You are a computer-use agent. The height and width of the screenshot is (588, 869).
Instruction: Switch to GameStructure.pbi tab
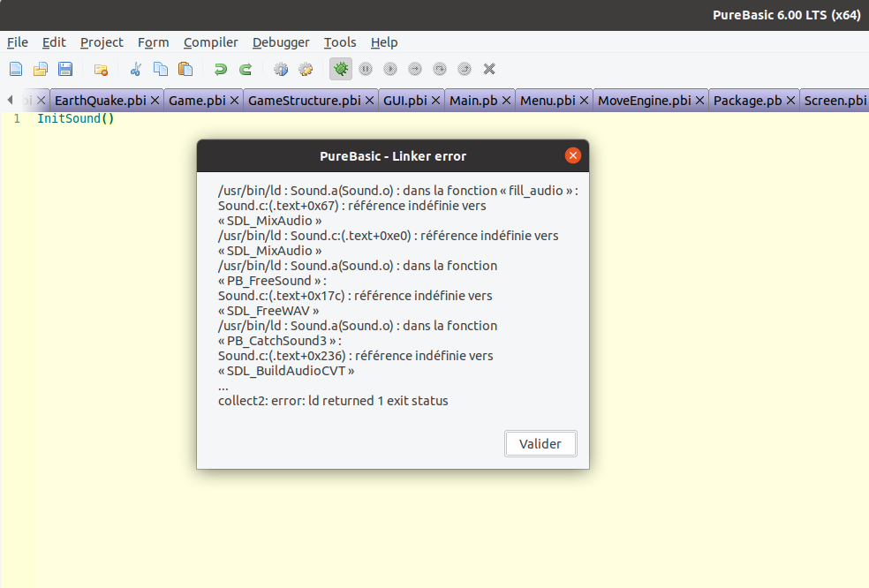305,101
